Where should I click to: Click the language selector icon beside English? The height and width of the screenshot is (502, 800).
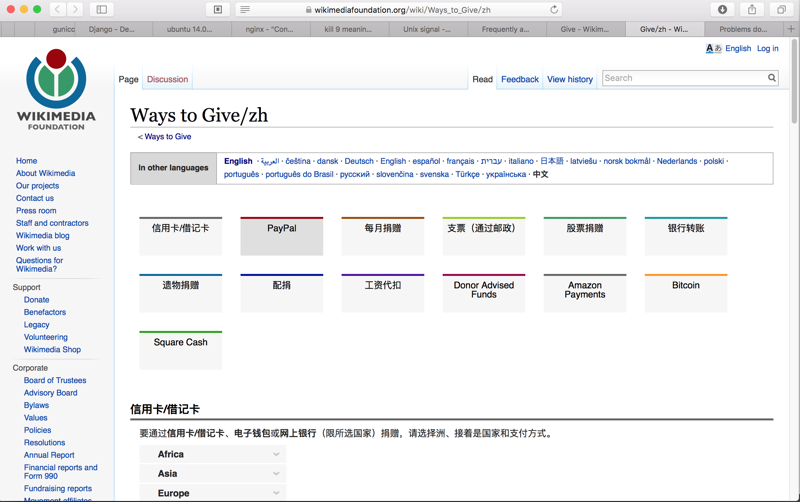pyautogui.click(x=713, y=48)
